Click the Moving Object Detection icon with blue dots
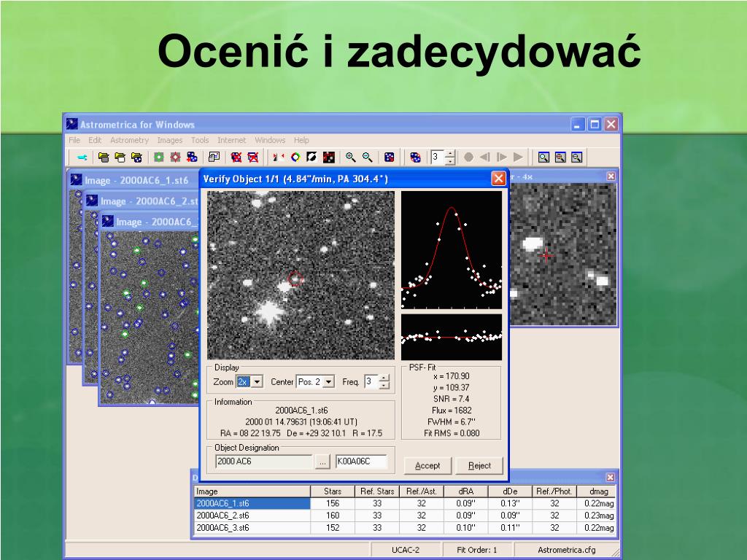 (x=192, y=157)
